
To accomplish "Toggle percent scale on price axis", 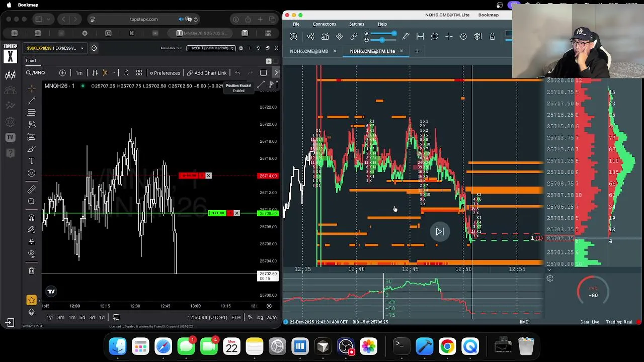I will tap(250, 317).
